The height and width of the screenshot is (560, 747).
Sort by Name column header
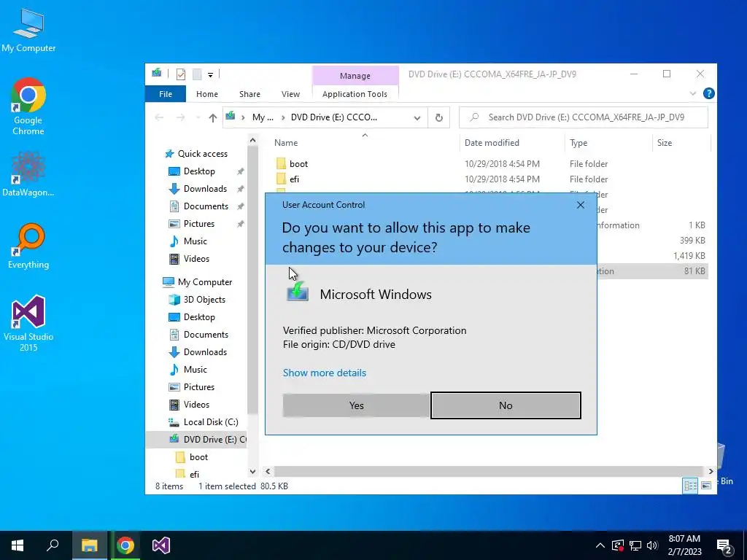click(286, 143)
